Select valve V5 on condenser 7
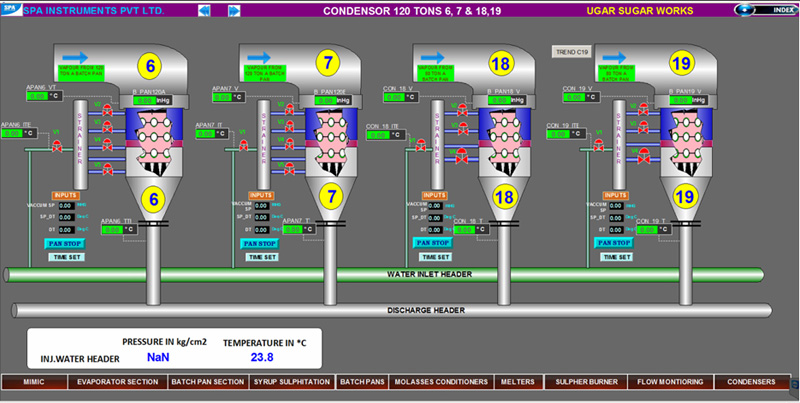This screenshot has height=403, width=800. 289,169
